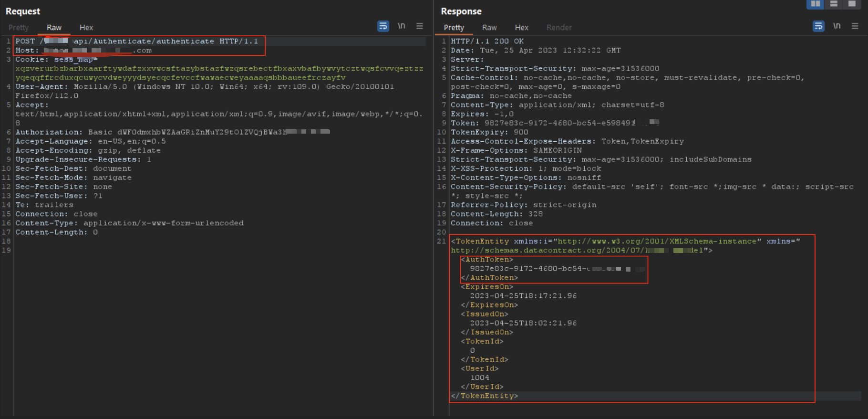Select the Raw tab in Request
Viewport: 868px width, 419px height.
(54, 28)
